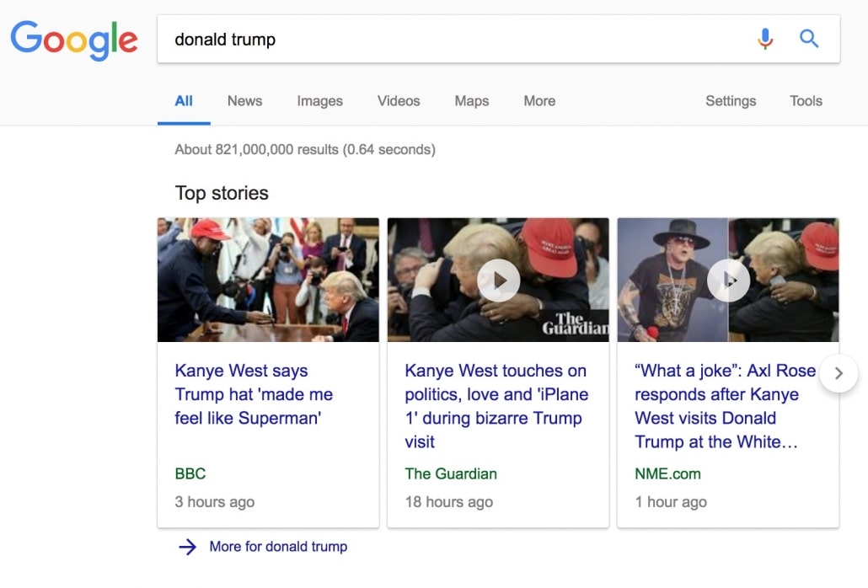Play the Guardian story video
The width and height of the screenshot is (868, 588).
pyautogui.click(x=499, y=280)
